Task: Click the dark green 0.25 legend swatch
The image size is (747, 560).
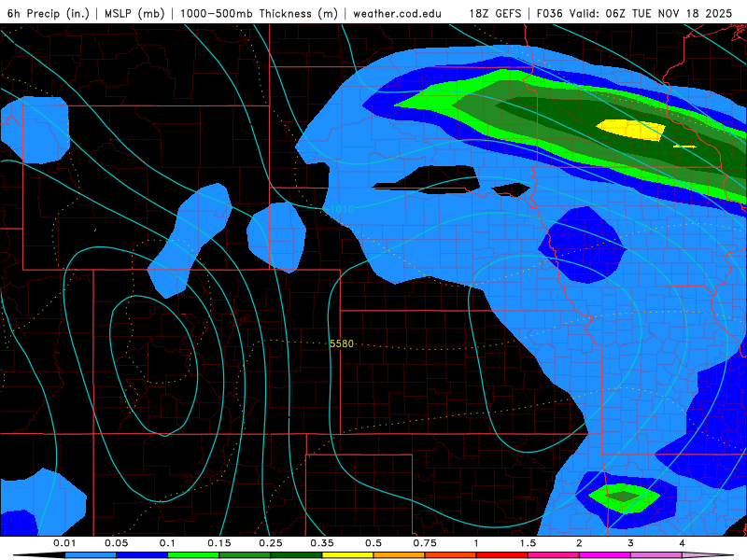Action: 296,555
